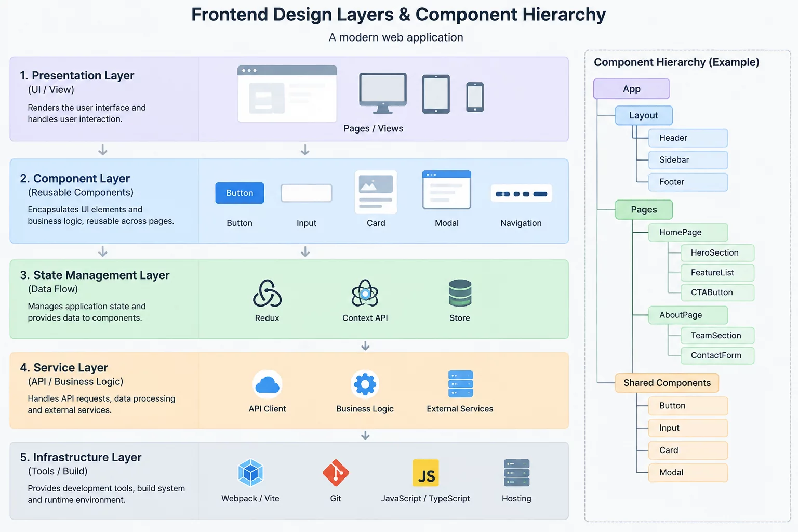Select the Modal window icon in Component Layer
Screen dimensions: 798x532
447,190
